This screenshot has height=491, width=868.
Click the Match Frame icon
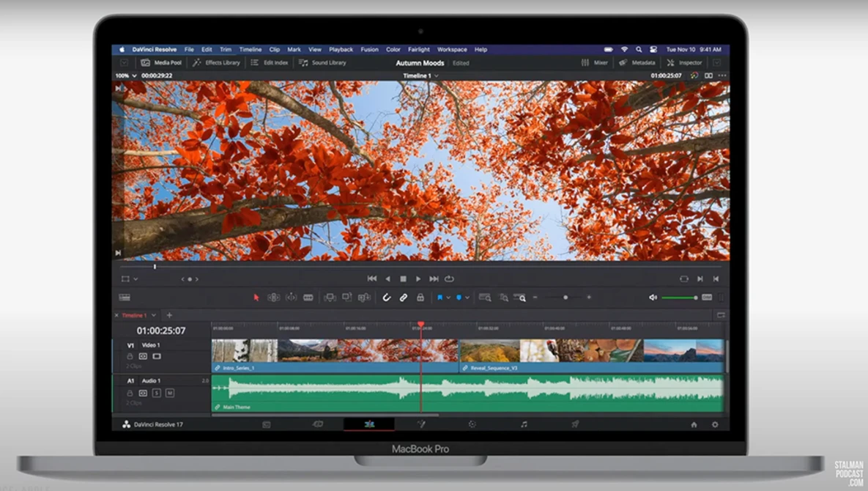coord(683,279)
